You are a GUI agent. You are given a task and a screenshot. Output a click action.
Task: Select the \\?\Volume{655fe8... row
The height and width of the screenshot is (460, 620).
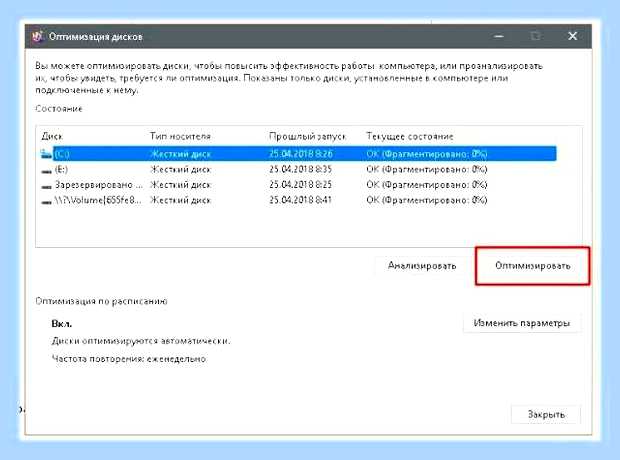pyautogui.click(x=299, y=200)
